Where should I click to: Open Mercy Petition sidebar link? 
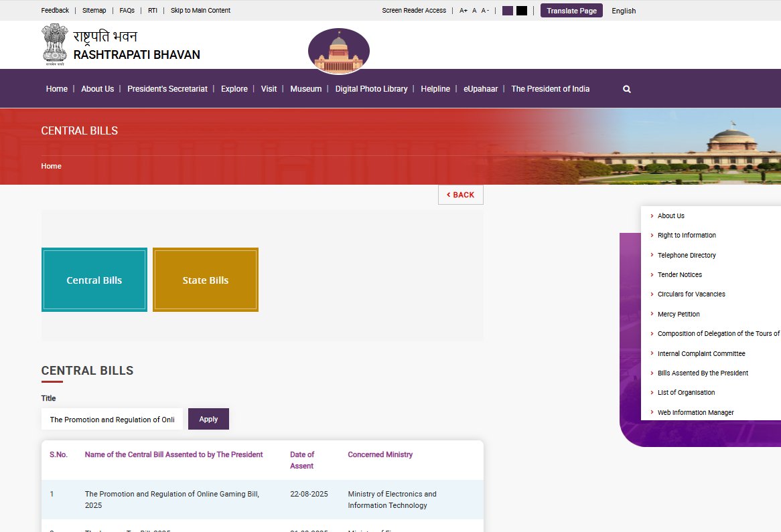pyautogui.click(x=679, y=314)
